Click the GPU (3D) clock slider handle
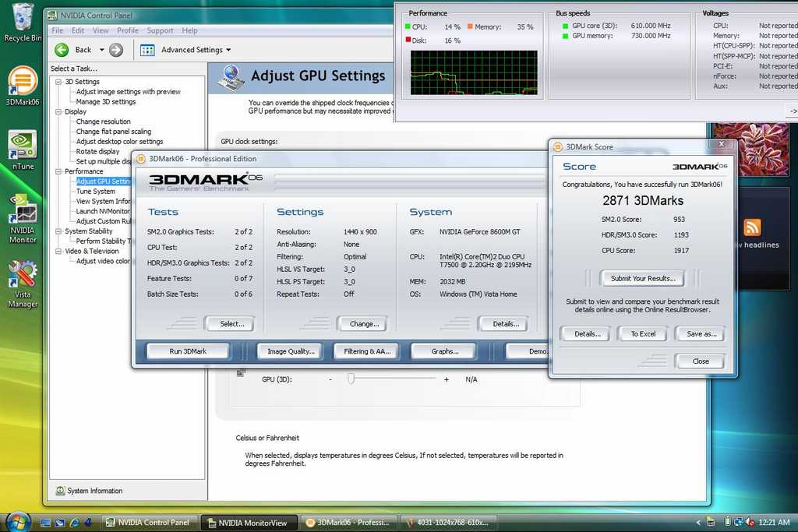 click(x=351, y=379)
